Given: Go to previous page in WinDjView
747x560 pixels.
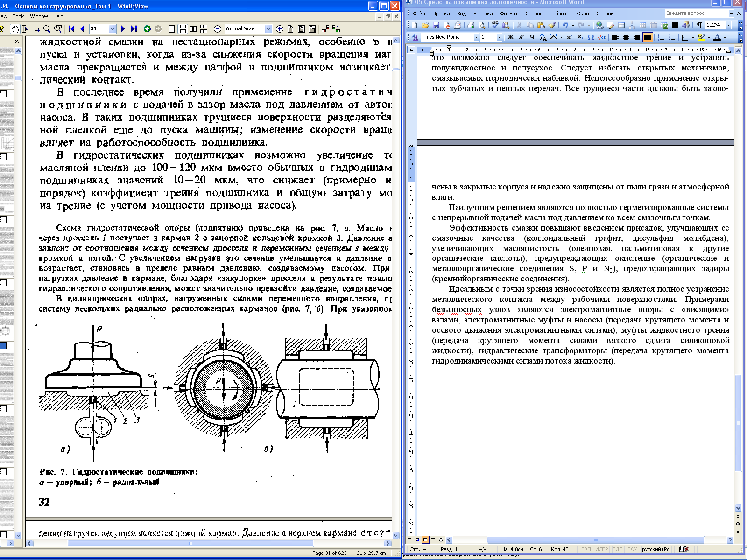Looking at the screenshot, I should tap(82, 29).
